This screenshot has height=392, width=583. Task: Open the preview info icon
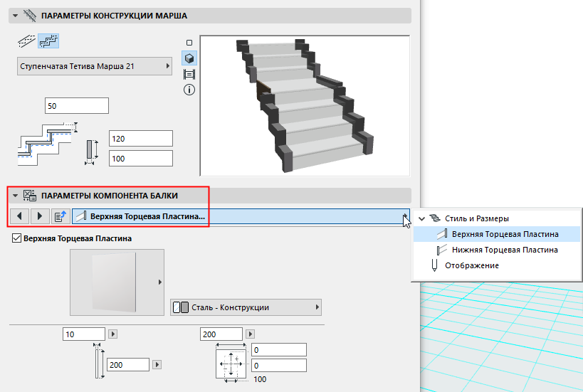(x=189, y=90)
